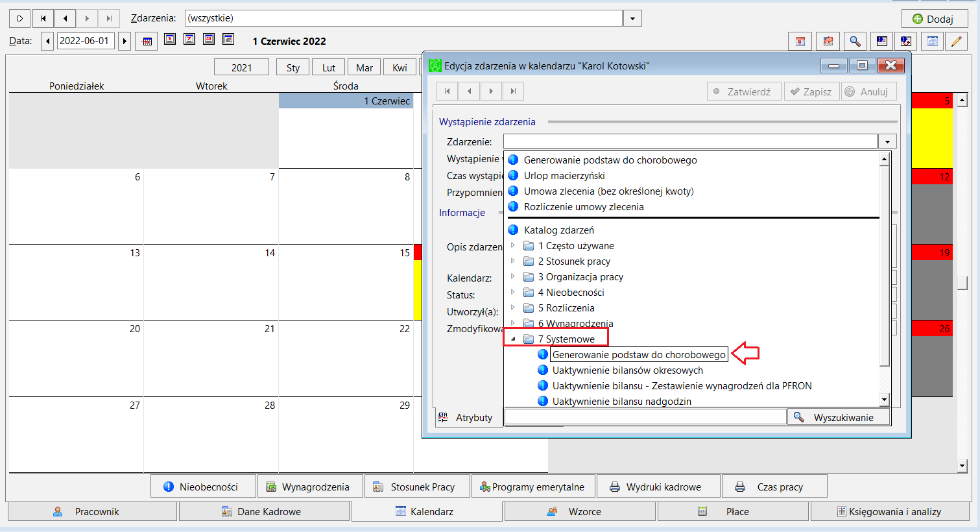Step date forward with right arrow near Data

click(x=125, y=41)
